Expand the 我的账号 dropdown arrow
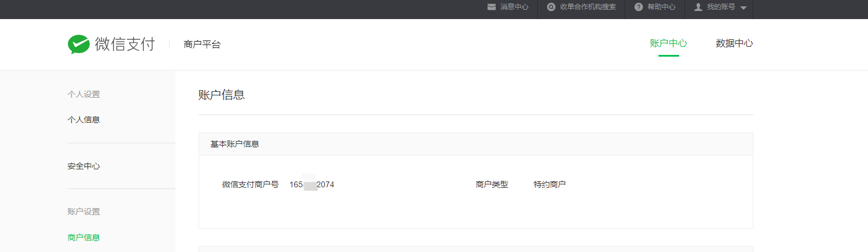 (x=744, y=8)
